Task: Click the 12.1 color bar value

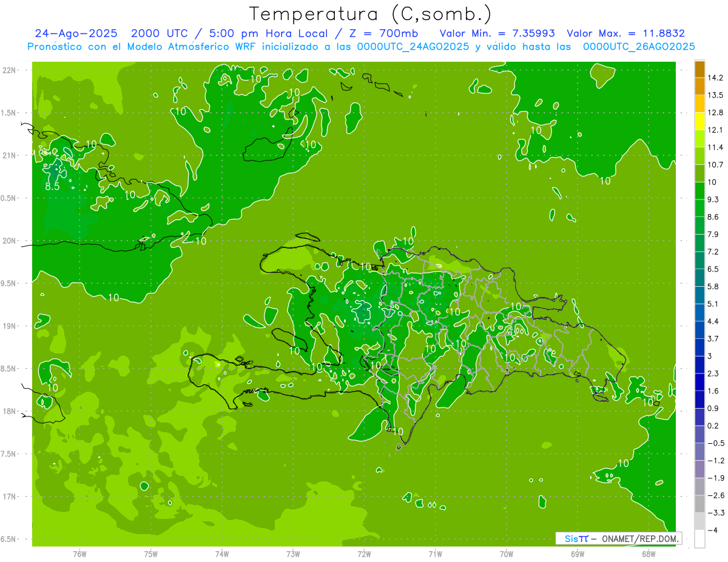Action: 716,130
